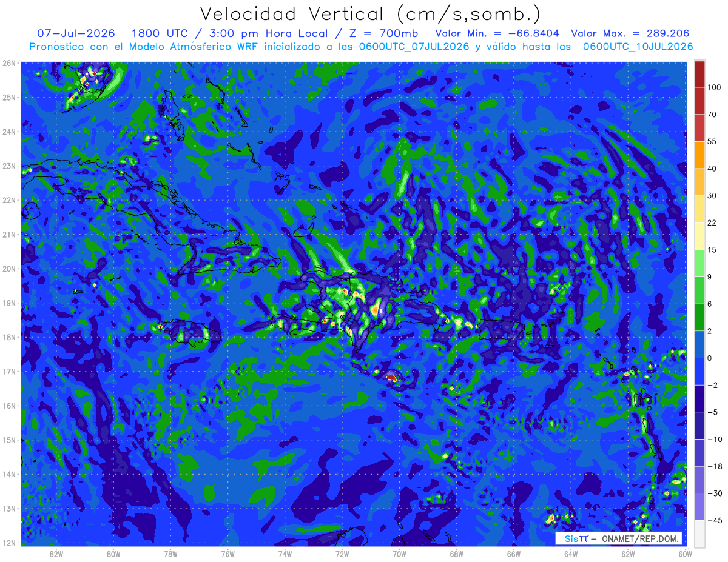The width and height of the screenshot is (728, 562).
Task: Click the '23N' latitude label
Action: [9, 166]
